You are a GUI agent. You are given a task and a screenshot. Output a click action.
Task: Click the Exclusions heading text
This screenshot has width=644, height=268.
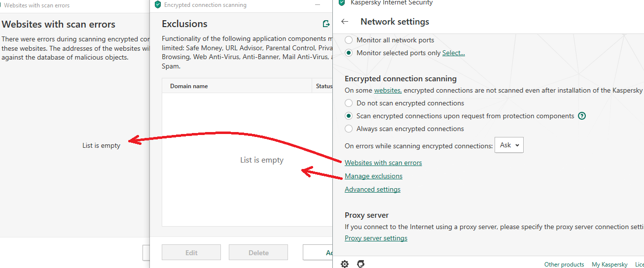pos(184,24)
